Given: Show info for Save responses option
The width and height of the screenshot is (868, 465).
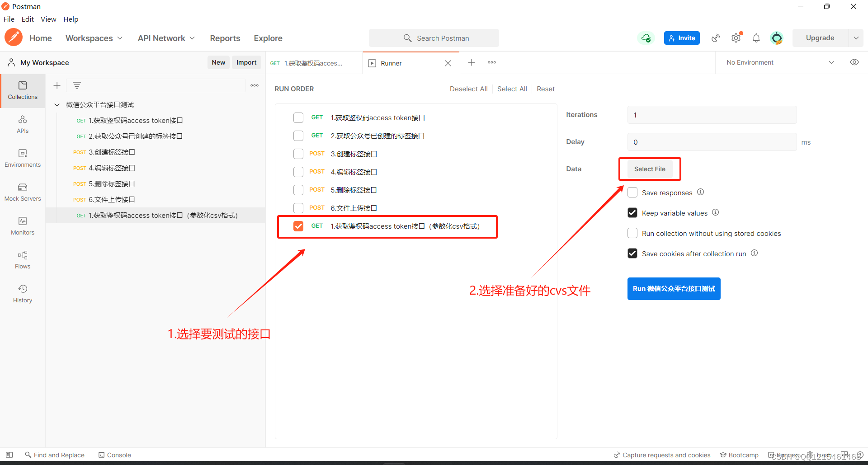Looking at the screenshot, I should click(700, 192).
